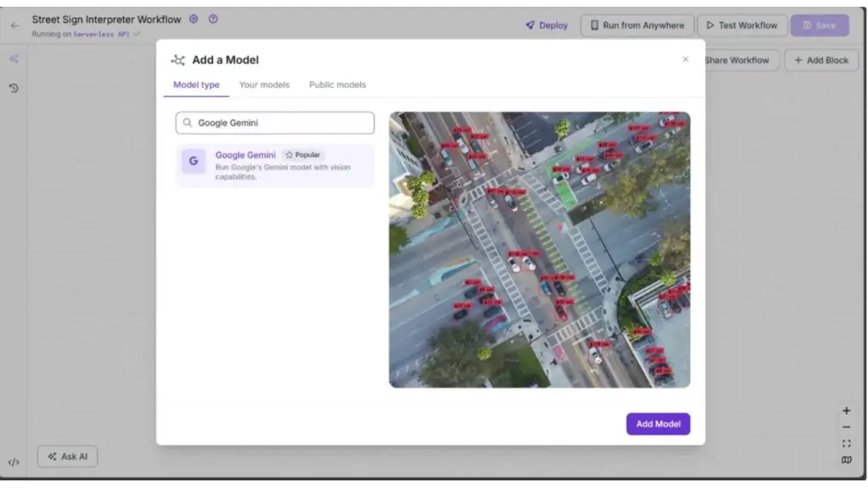Viewport: 868px width, 488px height.
Task: Click the fit-to-screen icon
Action: [x=847, y=444]
